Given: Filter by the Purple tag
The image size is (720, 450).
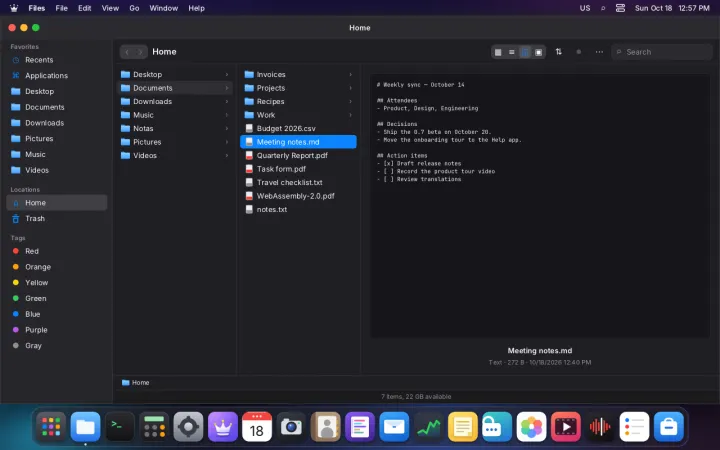Looking at the screenshot, I should [x=56, y=330].
